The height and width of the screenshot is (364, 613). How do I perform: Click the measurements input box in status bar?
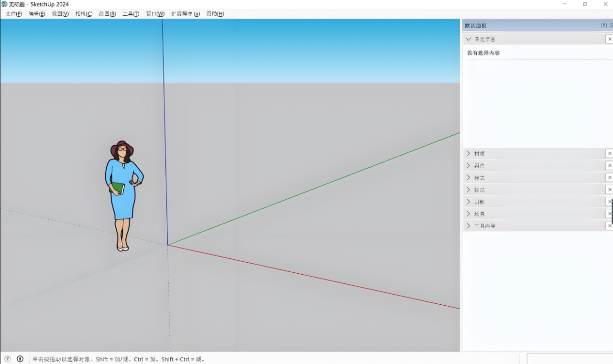click(569, 359)
